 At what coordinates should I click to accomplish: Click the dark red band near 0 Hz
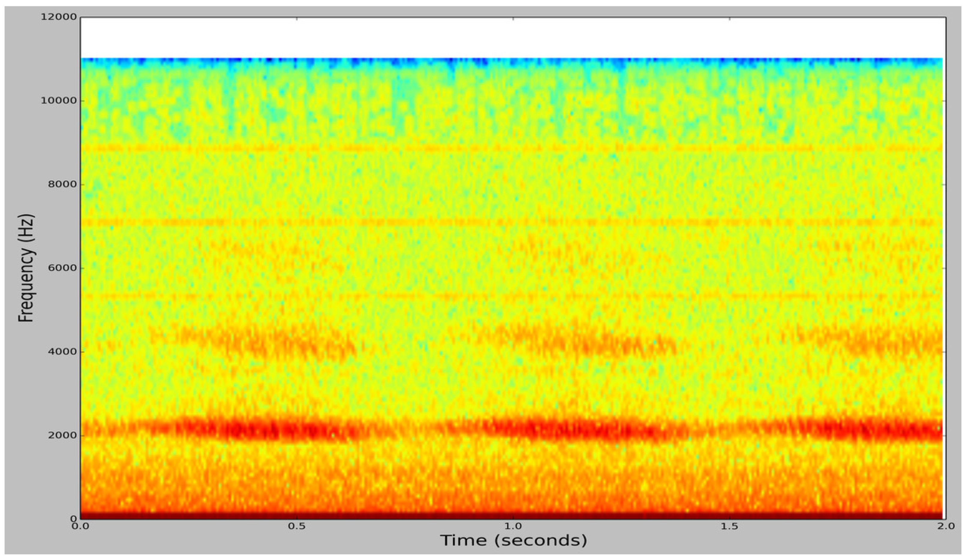pyautogui.click(x=512, y=516)
